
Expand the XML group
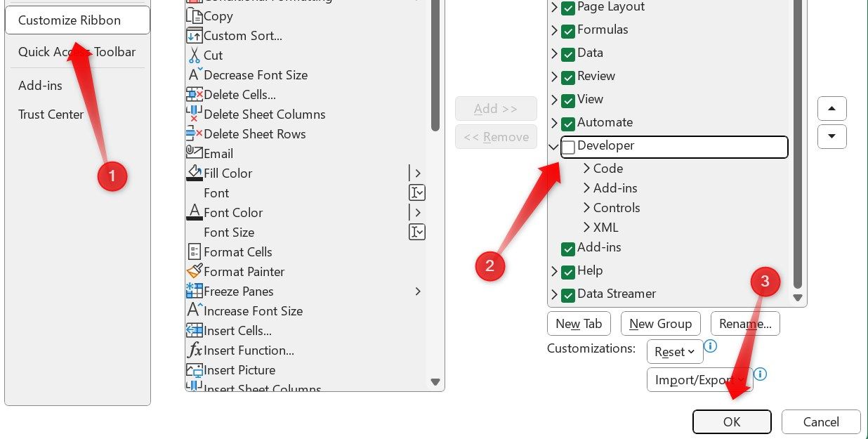(x=586, y=228)
